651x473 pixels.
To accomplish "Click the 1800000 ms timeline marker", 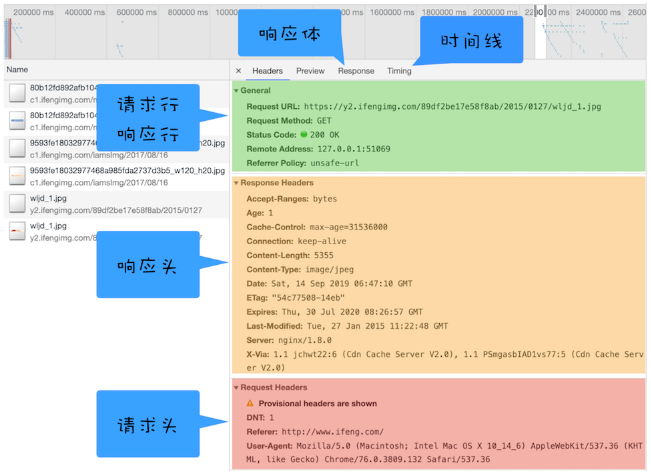I will (x=444, y=12).
